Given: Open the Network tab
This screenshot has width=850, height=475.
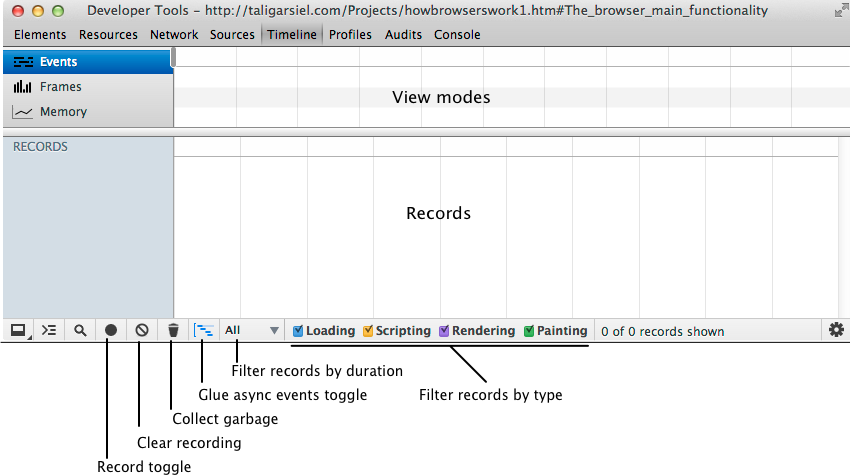Looking at the screenshot, I should [x=174, y=35].
